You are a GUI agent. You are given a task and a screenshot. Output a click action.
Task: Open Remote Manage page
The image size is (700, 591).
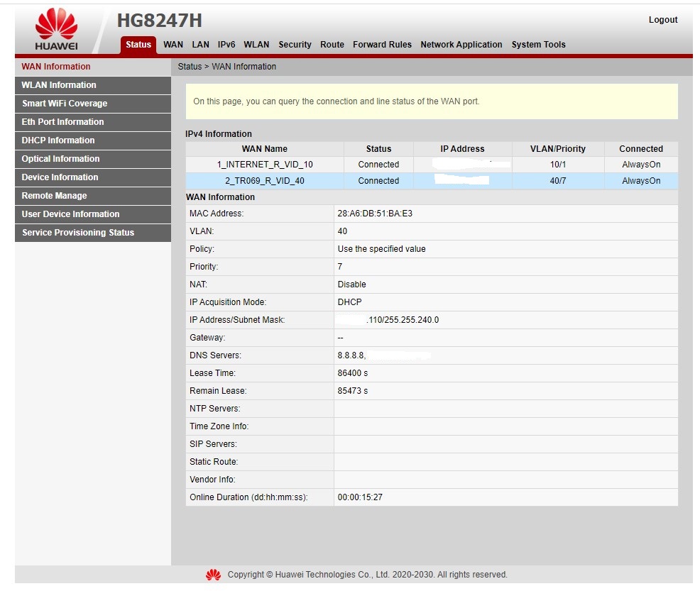(93, 196)
